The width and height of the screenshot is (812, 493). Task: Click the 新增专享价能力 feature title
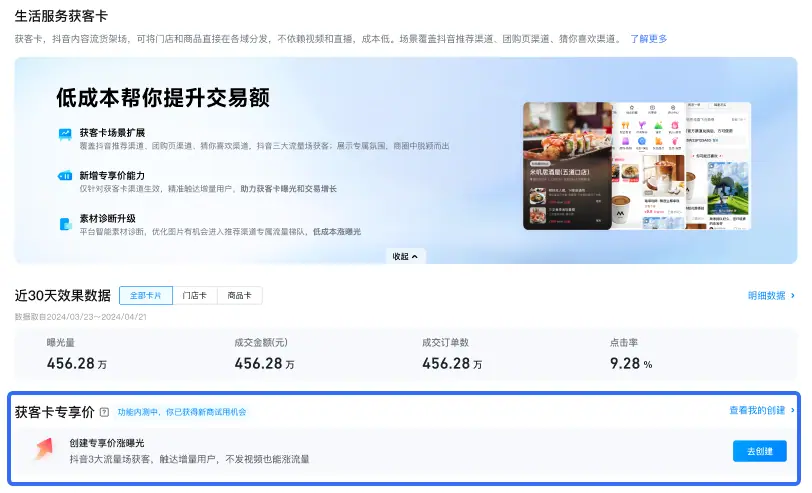pos(112,176)
